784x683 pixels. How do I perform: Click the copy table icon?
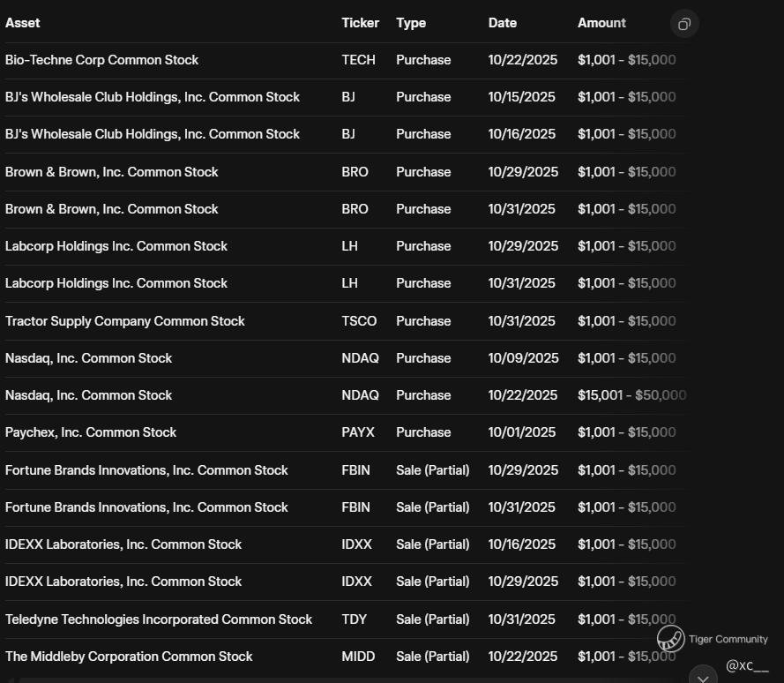(x=684, y=24)
